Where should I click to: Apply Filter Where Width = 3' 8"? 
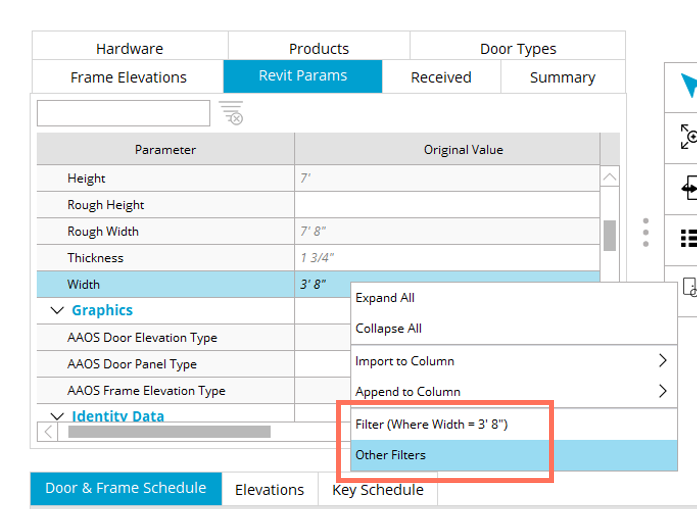[x=513, y=425]
